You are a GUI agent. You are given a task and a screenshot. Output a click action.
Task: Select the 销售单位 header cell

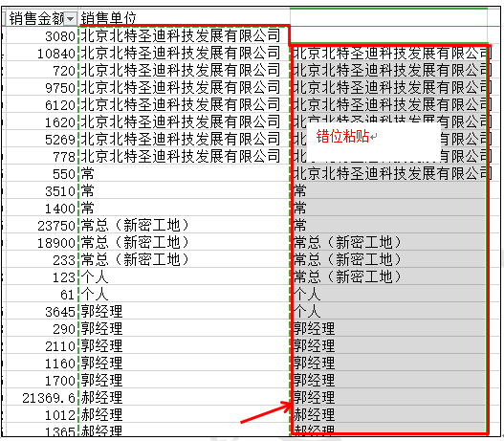pos(185,18)
